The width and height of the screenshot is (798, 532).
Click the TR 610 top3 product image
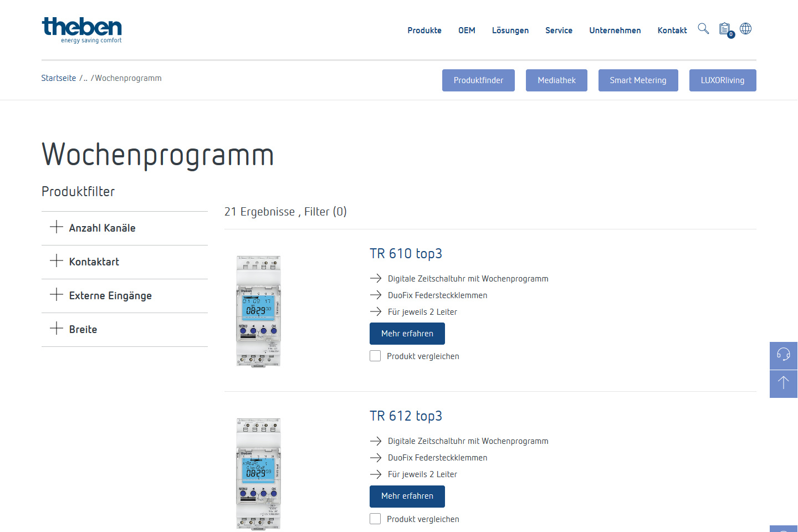point(259,311)
